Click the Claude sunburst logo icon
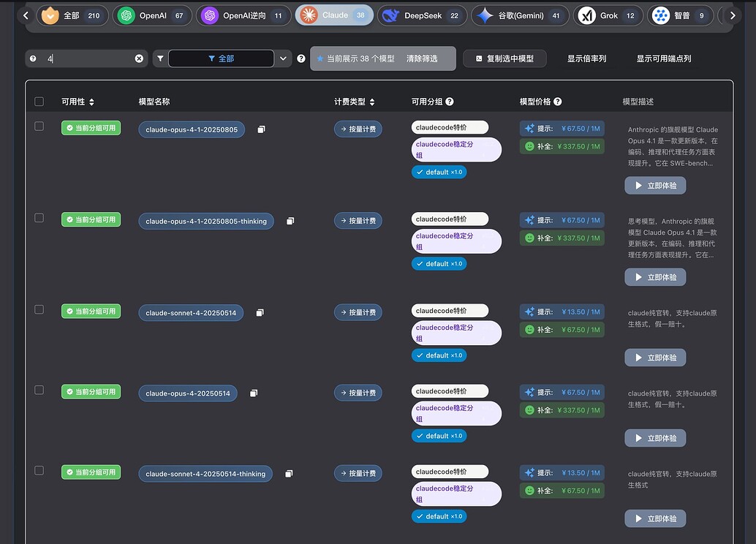The image size is (756, 544). [309, 15]
